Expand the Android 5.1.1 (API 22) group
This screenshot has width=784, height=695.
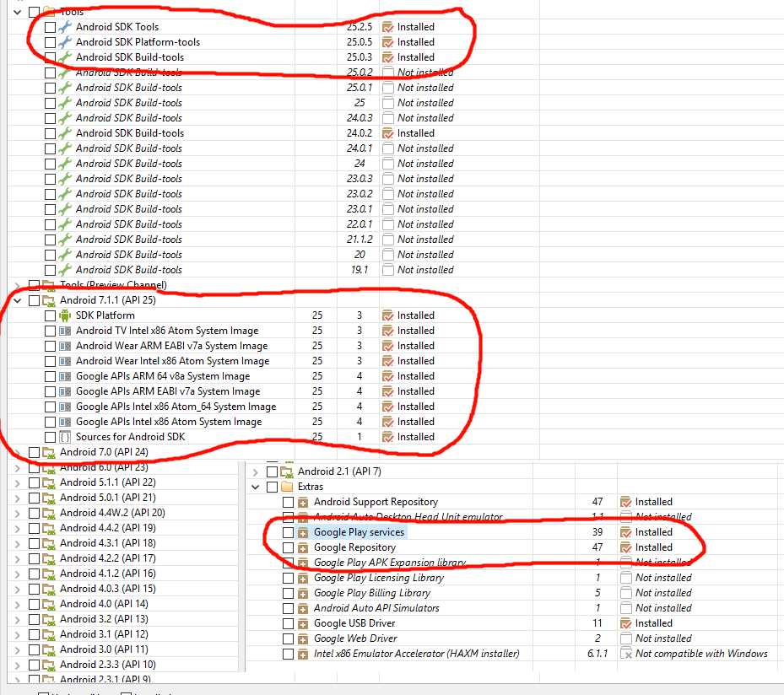(18, 483)
